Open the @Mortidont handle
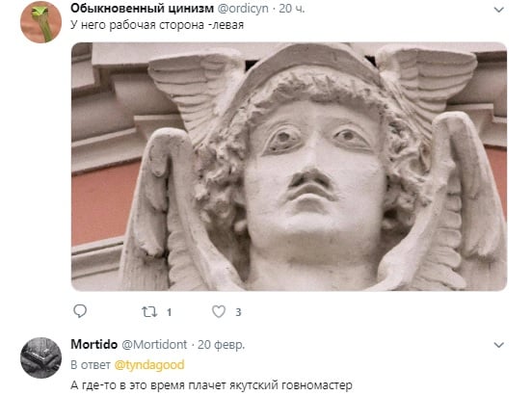532x396 pixels. 154,344
